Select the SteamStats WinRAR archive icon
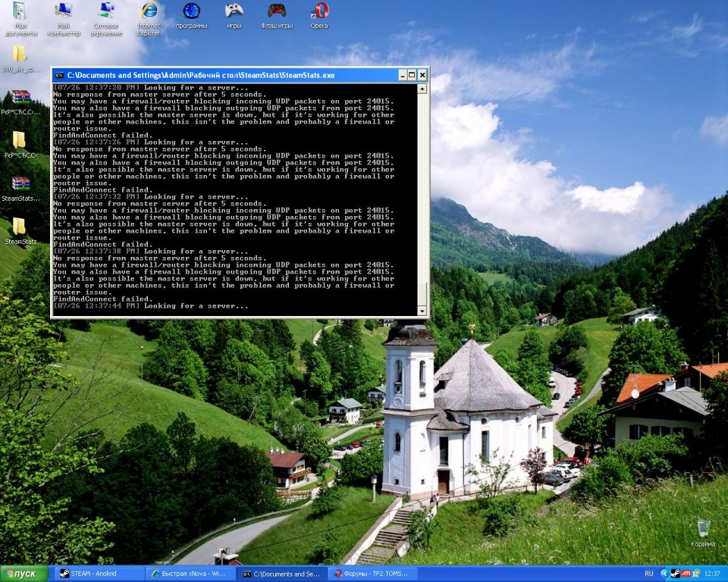728x582 pixels. click(x=20, y=183)
